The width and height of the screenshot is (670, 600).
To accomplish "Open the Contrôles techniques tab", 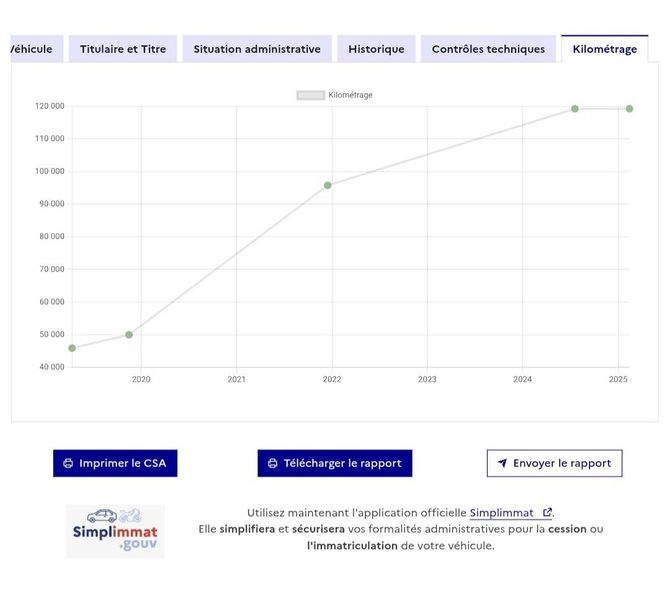I will click(488, 49).
